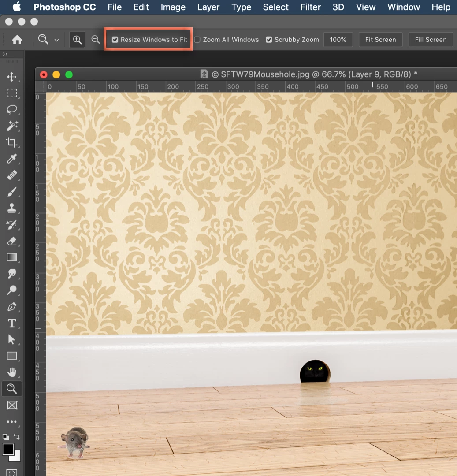Enable Zoom All Windows checkbox
This screenshot has height=476, width=457.
(x=197, y=40)
